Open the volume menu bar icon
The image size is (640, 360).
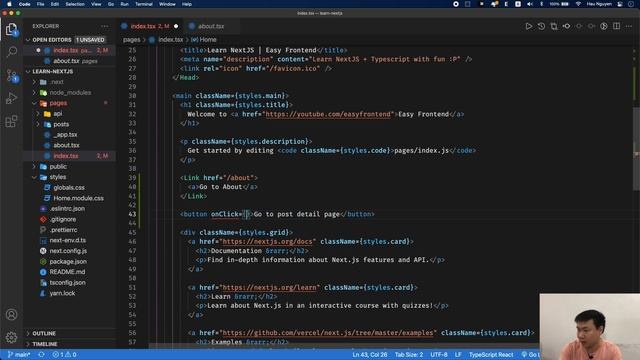pos(530,4)
